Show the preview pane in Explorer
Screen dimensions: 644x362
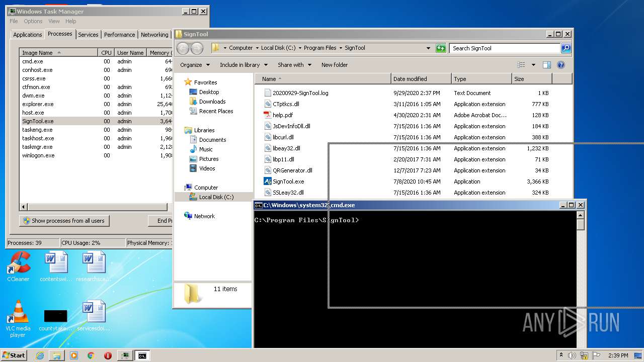[x=547, y=65]
